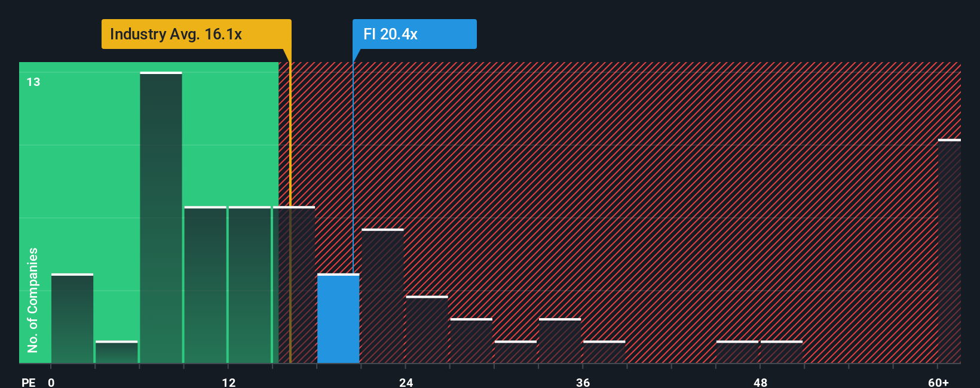Click the bar just left of PE 36
Viewport: 980px width, 388px height.
560,340
